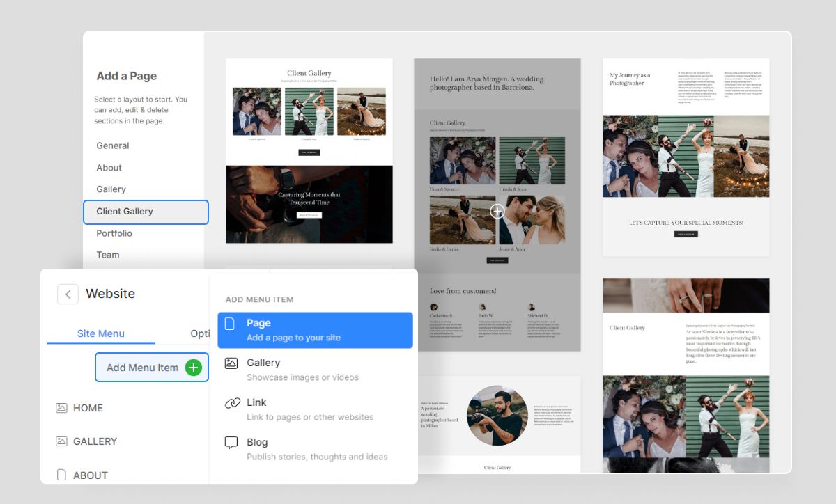Viewport: 836px width, 504px height.
Task: Click the green plus on Add Menu Item
Action: (x=193, y=367)
